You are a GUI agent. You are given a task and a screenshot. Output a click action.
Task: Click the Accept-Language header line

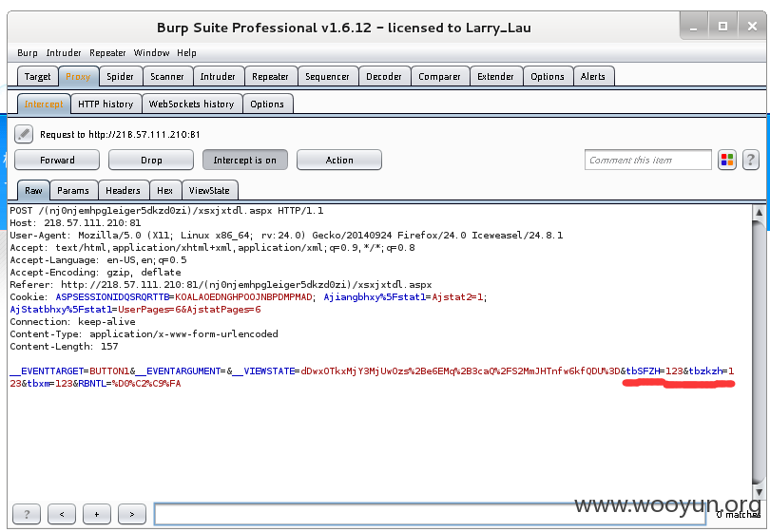98,260
